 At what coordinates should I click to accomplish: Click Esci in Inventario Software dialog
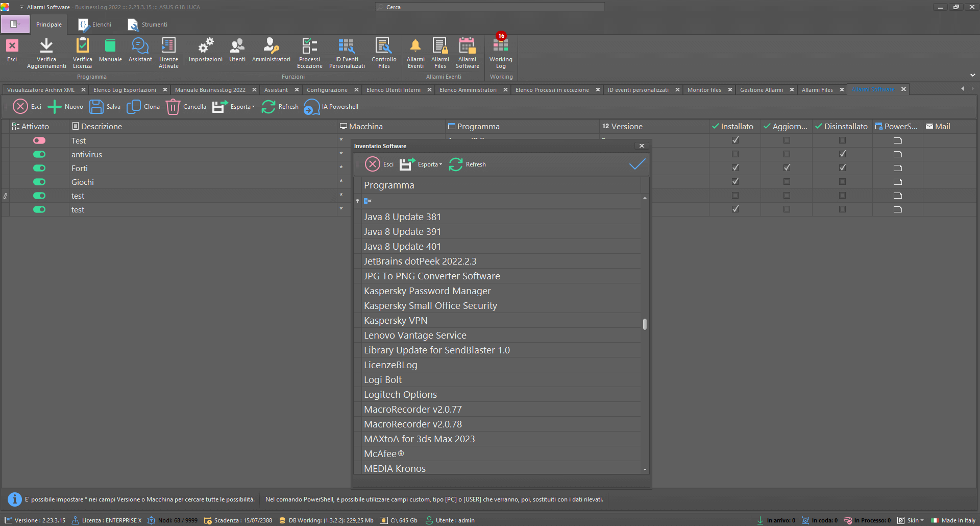click(379, 164)
